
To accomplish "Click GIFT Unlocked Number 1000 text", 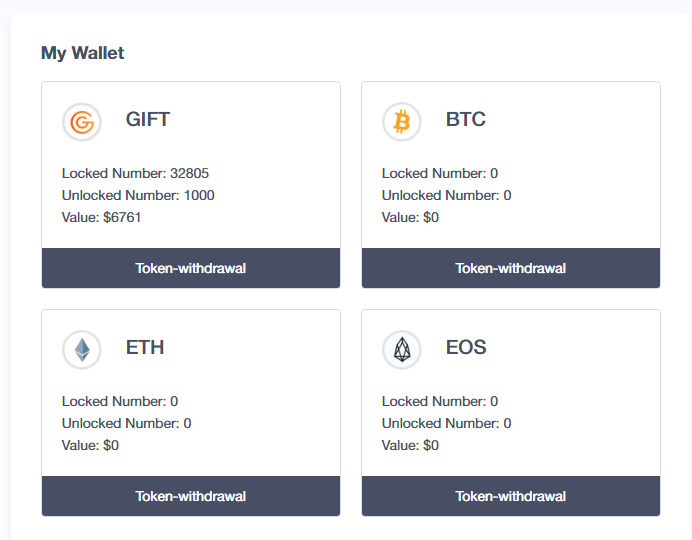I will point(138,195).
